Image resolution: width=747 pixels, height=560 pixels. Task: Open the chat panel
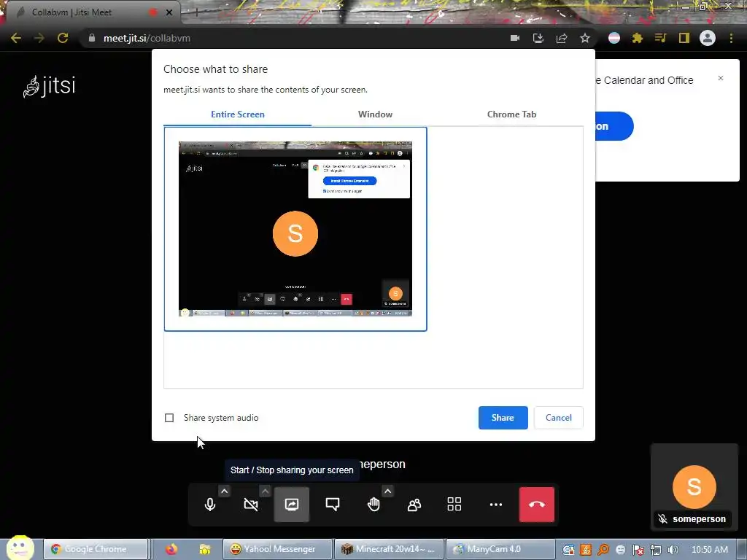click(333, 505)
